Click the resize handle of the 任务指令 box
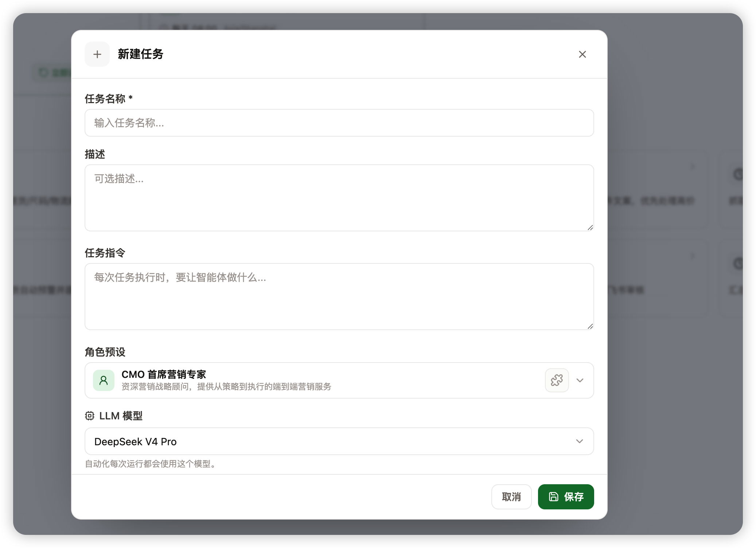Viewport: 756px width, 548px height. tap(590, 326)
